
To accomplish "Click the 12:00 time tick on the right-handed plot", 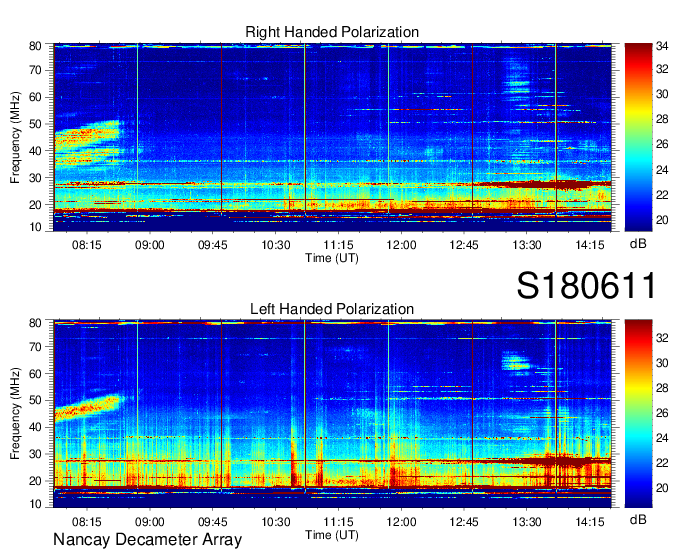I will click(x=401, y=245).
